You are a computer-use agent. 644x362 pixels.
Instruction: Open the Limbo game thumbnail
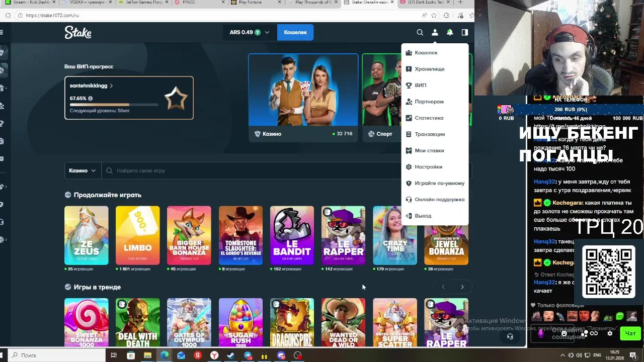pyautogui.click(x=138, y=235)
